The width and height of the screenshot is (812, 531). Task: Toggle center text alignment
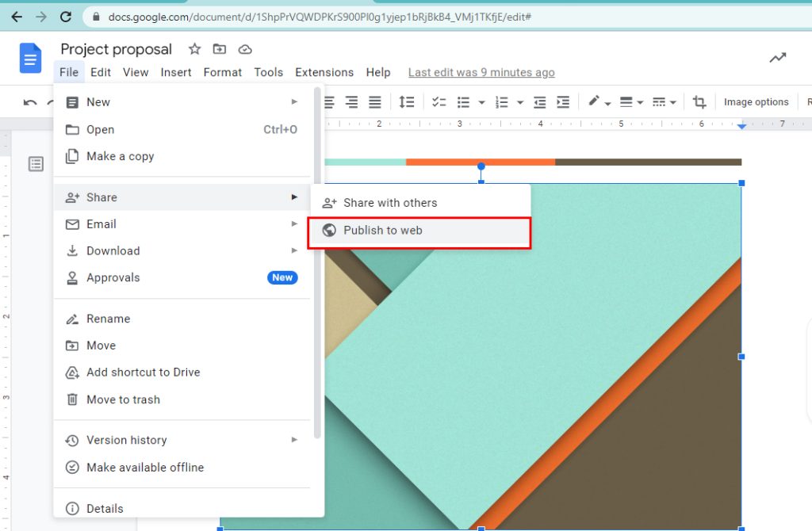[x=328, y=101]
